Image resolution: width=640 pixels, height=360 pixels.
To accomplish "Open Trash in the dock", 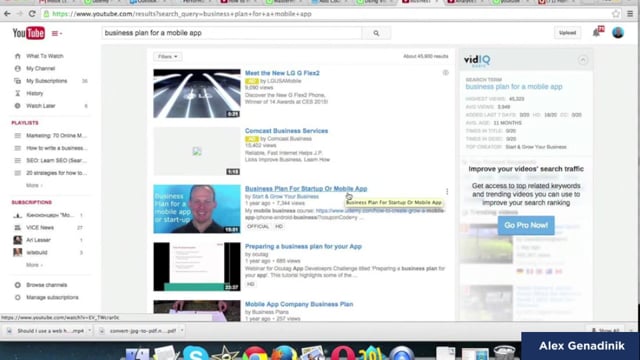I will pyautogui.click(x=504, y=353).
